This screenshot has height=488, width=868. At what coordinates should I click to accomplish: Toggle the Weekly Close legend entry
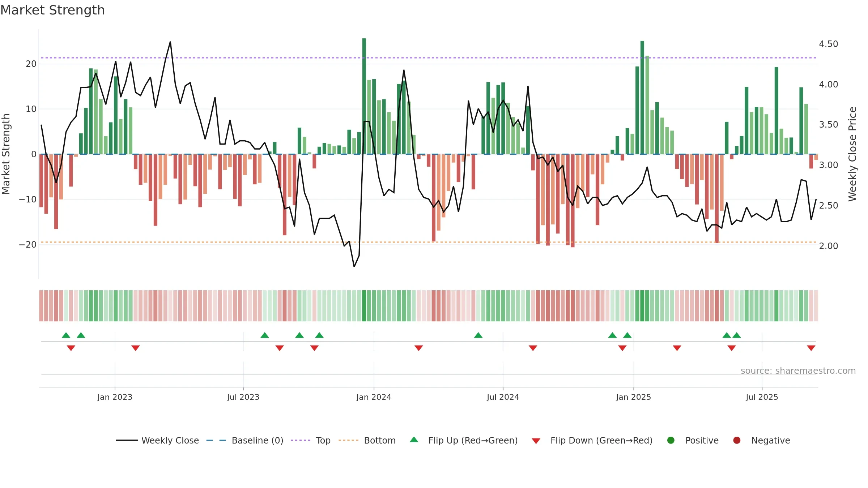(157, 440)
